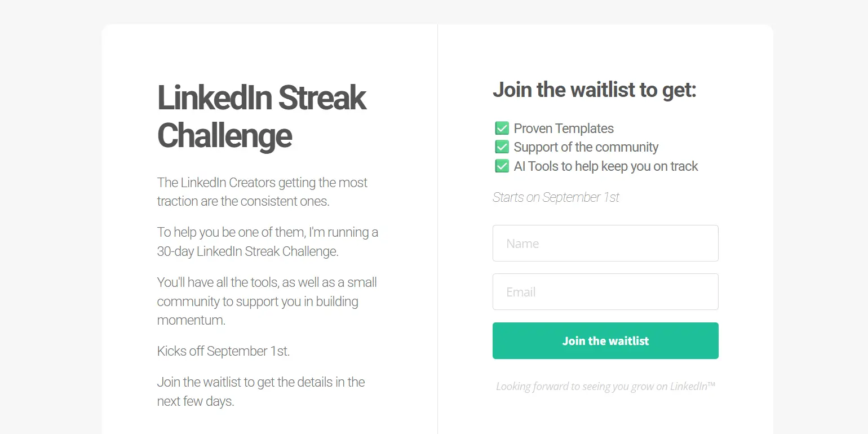Click the checkmark icon beside Proven Templates

pos(502,129)
